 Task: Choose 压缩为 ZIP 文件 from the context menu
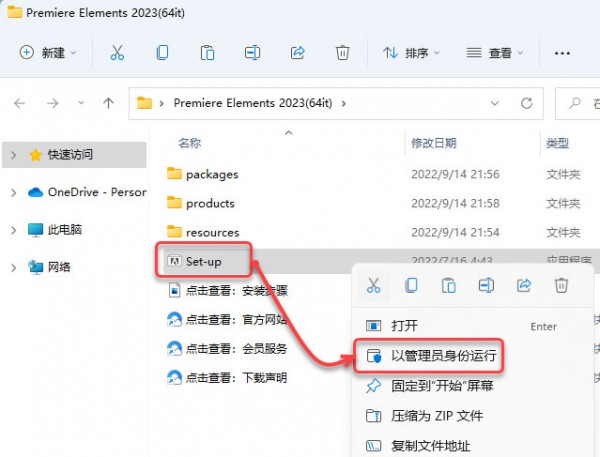[473, 415]
